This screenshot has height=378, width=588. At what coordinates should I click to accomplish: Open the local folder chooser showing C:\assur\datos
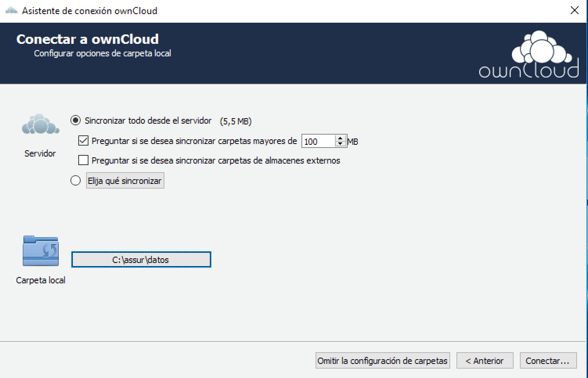pyautogui.click(x=141, y=259)
